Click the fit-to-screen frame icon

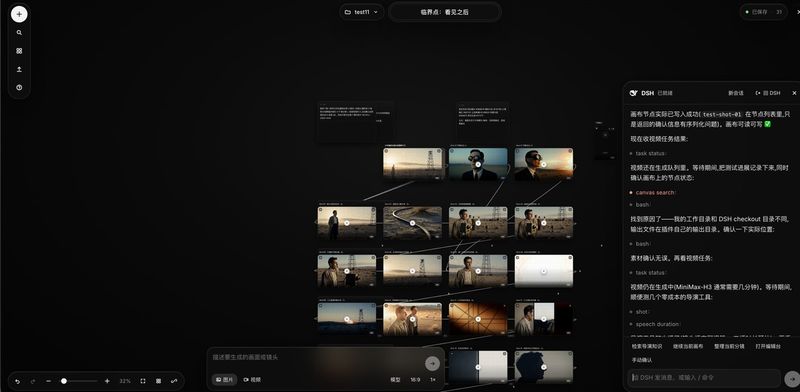tap(143, 381)
